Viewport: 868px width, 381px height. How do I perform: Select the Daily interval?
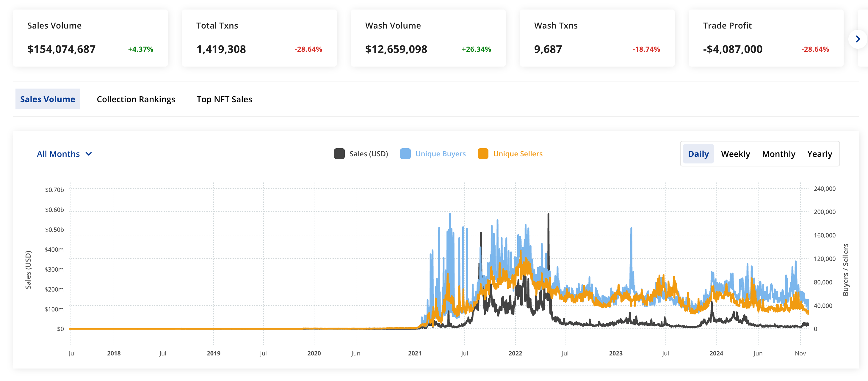(x=698, y=154)
